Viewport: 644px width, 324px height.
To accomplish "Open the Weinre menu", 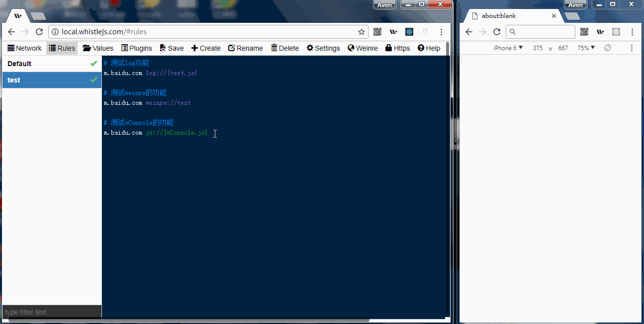I will click(363, 48).
